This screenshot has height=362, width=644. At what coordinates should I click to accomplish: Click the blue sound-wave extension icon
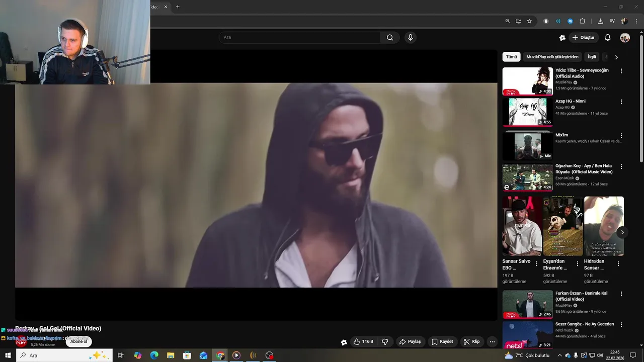[558, 21]
